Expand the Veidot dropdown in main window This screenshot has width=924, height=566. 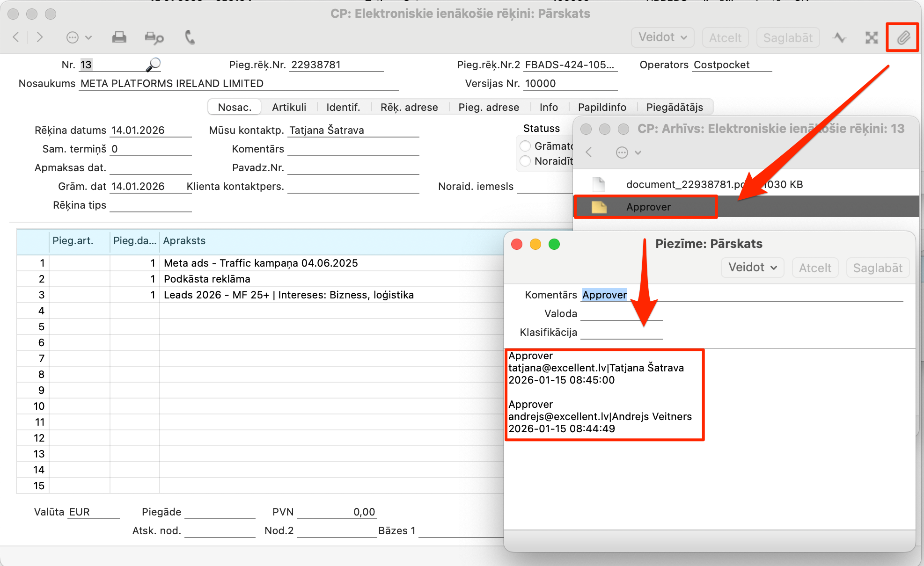pyautogui.click(x=662, y=37)
